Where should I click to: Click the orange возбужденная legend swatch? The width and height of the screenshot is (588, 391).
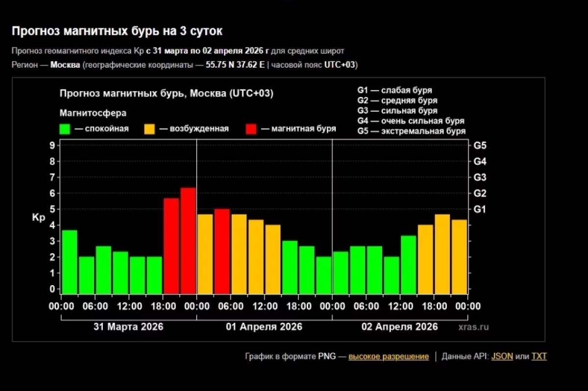point(149,129)
